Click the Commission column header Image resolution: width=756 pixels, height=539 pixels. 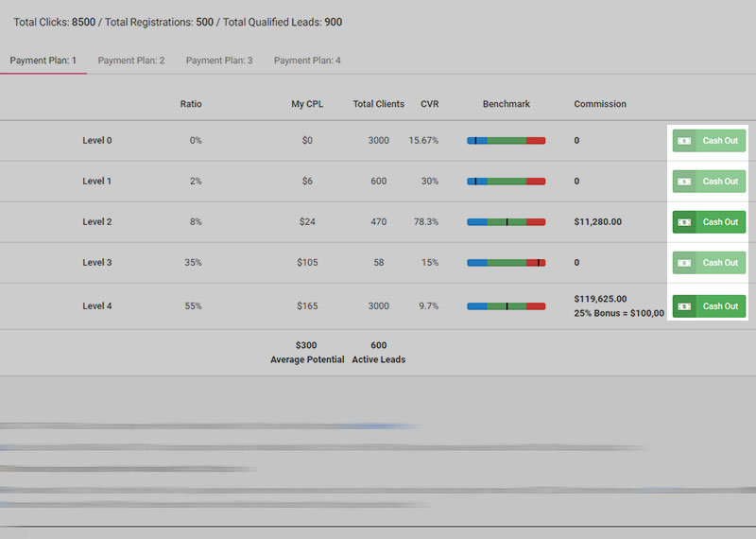coord(600,104)
